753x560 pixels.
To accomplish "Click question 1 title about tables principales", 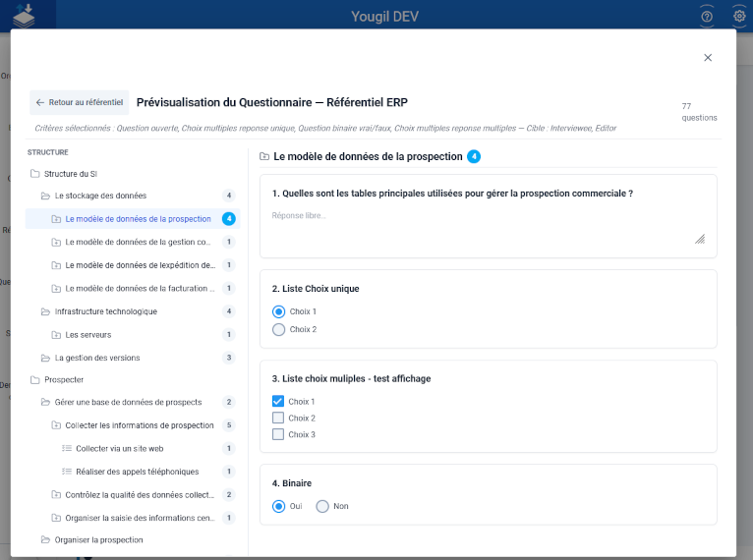I will 452,194.
